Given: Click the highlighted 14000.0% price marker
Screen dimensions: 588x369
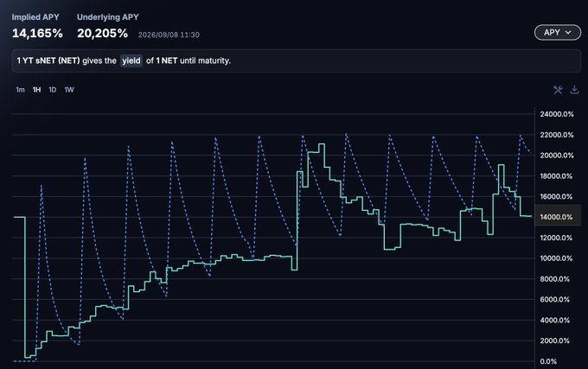Looking at the screenshot, I should pos(558,217).
